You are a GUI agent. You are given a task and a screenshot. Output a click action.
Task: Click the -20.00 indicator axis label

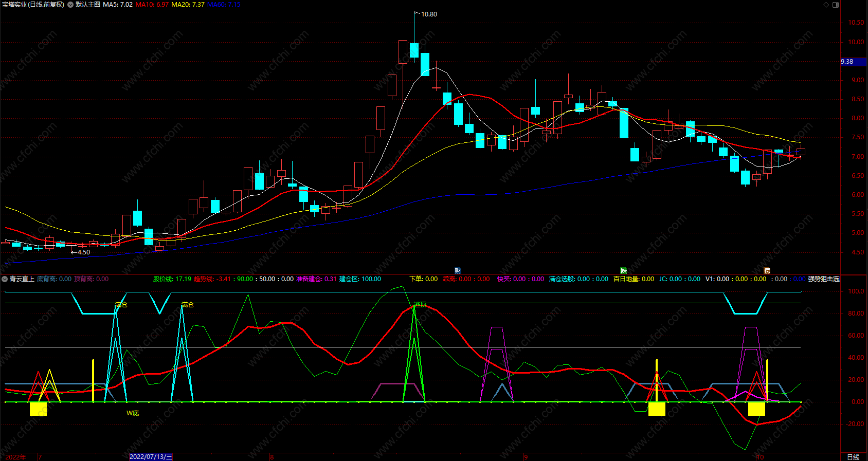click(x=855, y=424)
